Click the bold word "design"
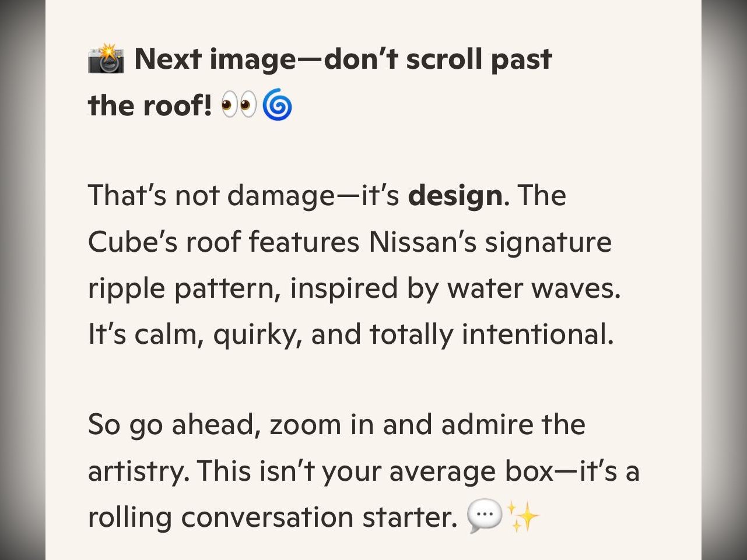 point(455,195)
